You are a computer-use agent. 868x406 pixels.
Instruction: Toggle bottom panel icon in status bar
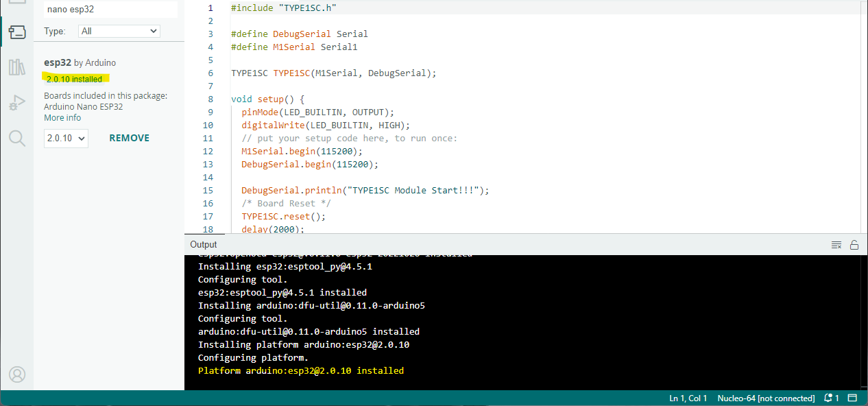click(852, 398)
